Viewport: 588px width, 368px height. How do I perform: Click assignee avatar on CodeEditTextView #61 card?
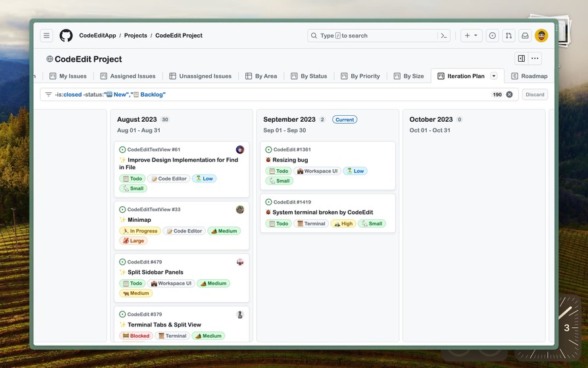240,149
